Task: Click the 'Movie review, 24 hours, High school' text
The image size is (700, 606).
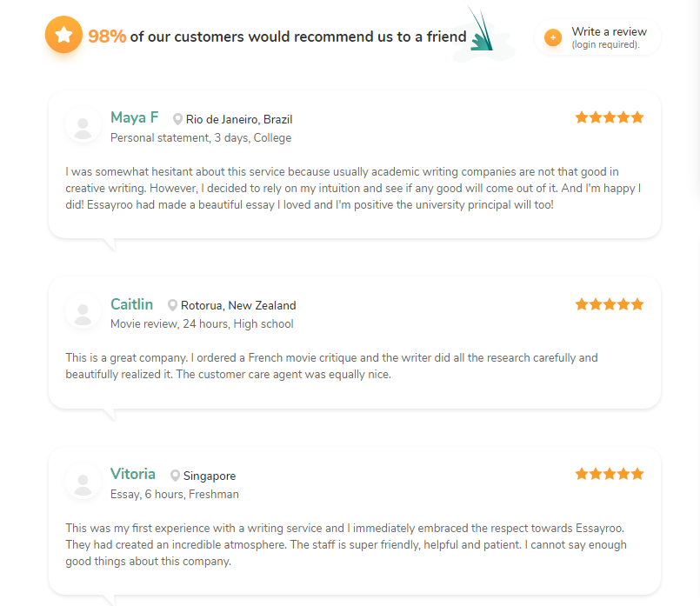Action: point(202,324)
